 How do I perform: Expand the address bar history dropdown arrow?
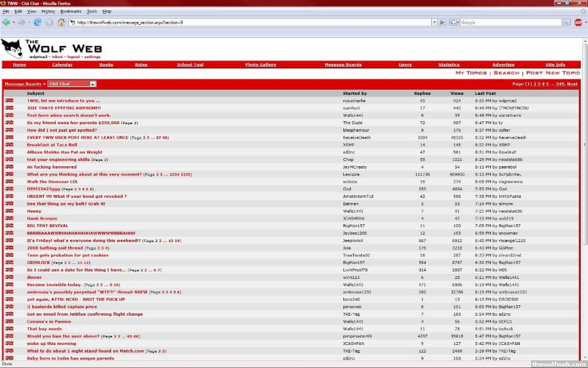(434, 22)
